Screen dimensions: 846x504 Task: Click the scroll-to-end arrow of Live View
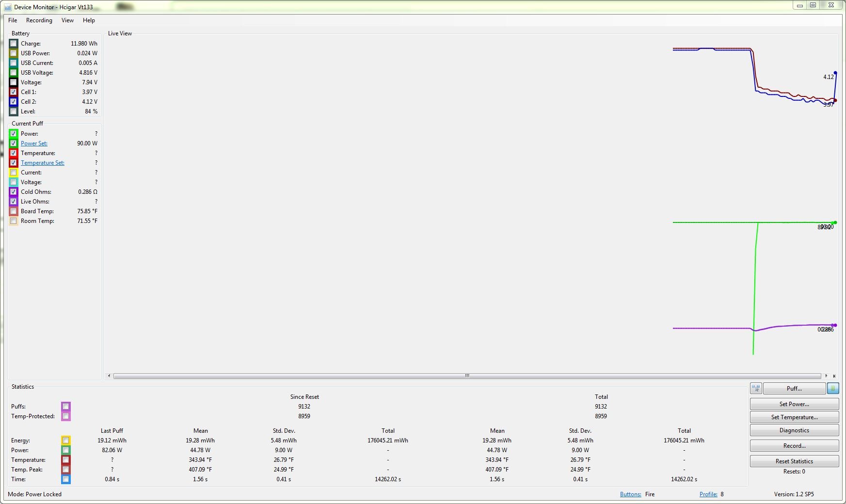coord(834,376)
